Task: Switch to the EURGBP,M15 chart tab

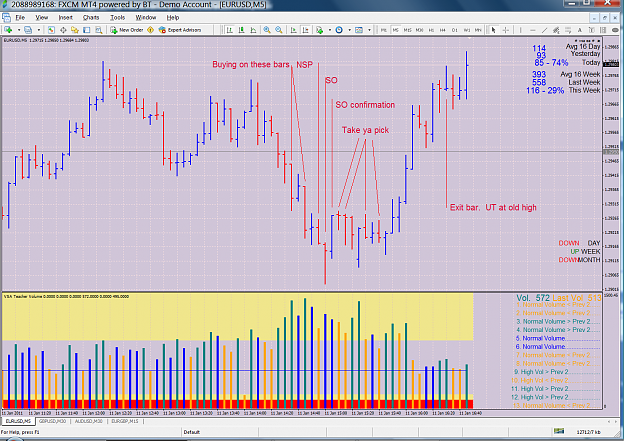Action: (125, 421)
